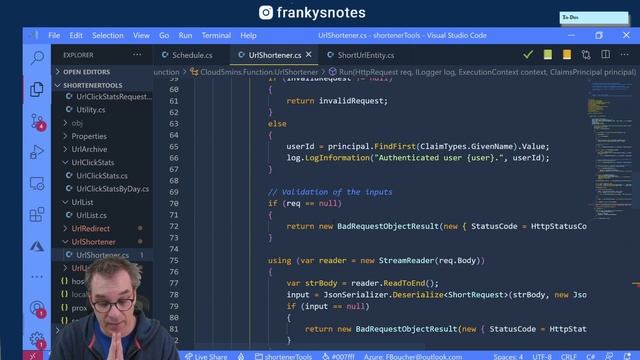
Task: Open the View menu
Action: click(x=141, y=36)
